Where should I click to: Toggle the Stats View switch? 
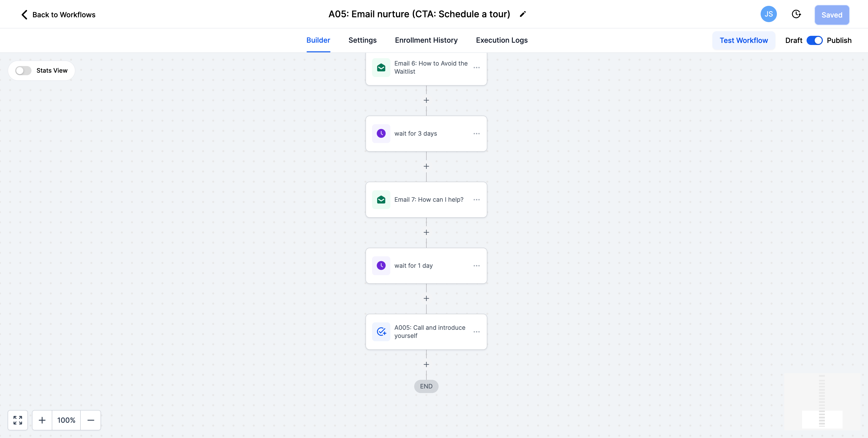pos(23,70)
